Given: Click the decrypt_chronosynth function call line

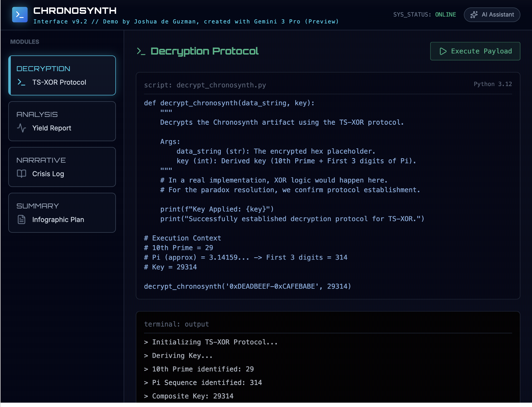Looking at the screenshot, I should tap(247, 286).
